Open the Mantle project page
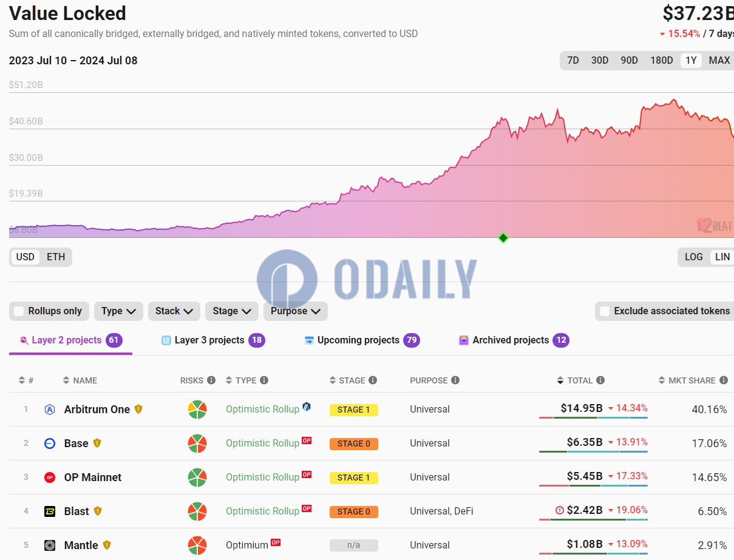 [x=81, y=545]
